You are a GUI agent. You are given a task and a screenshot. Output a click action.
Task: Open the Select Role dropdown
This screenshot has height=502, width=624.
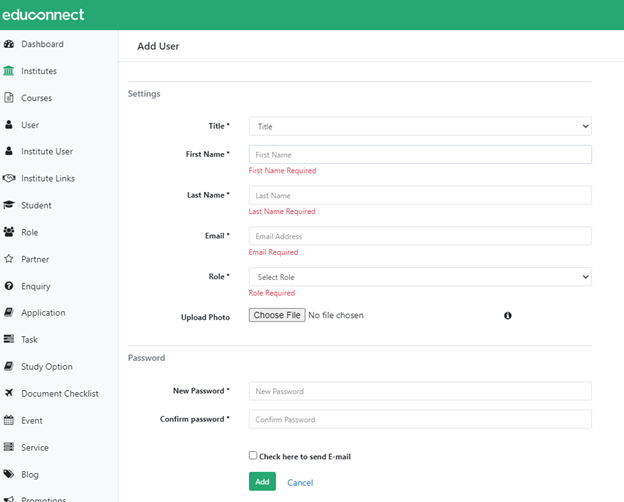point(420,277)
